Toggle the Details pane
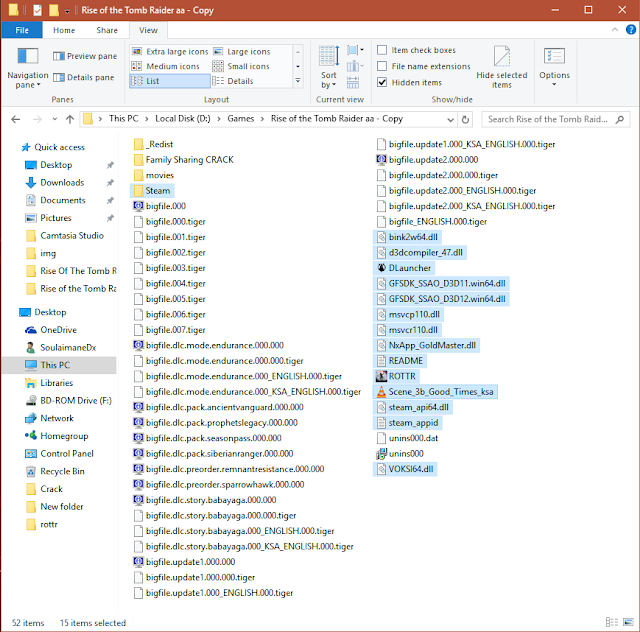The width and height of the screenshot is (640, 632). click(x=84, y=77)
